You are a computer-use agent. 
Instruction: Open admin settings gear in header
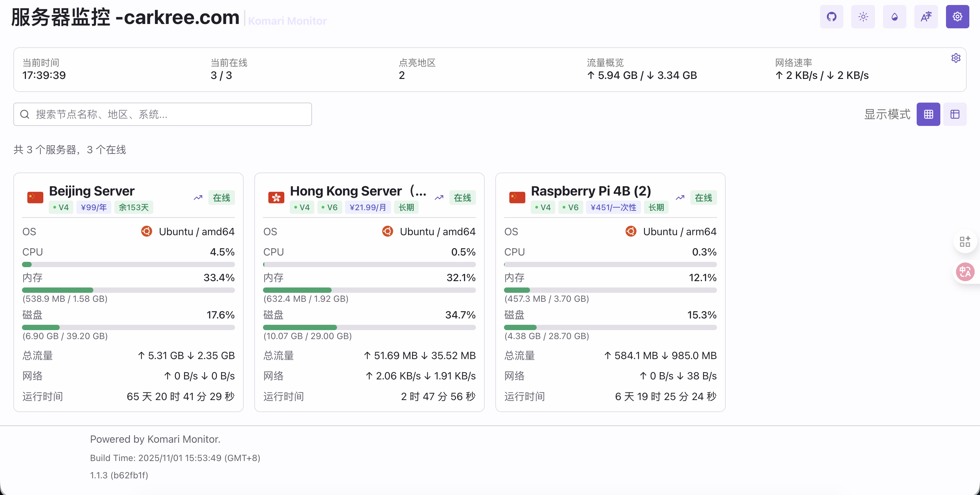957,17
